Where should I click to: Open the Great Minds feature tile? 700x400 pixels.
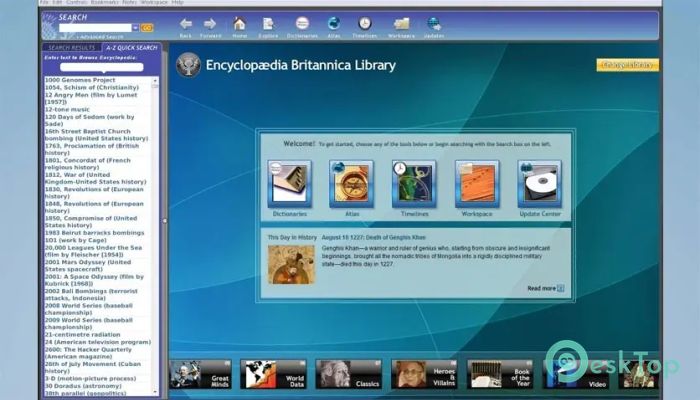pyautogui.click(x=200, y=374)
